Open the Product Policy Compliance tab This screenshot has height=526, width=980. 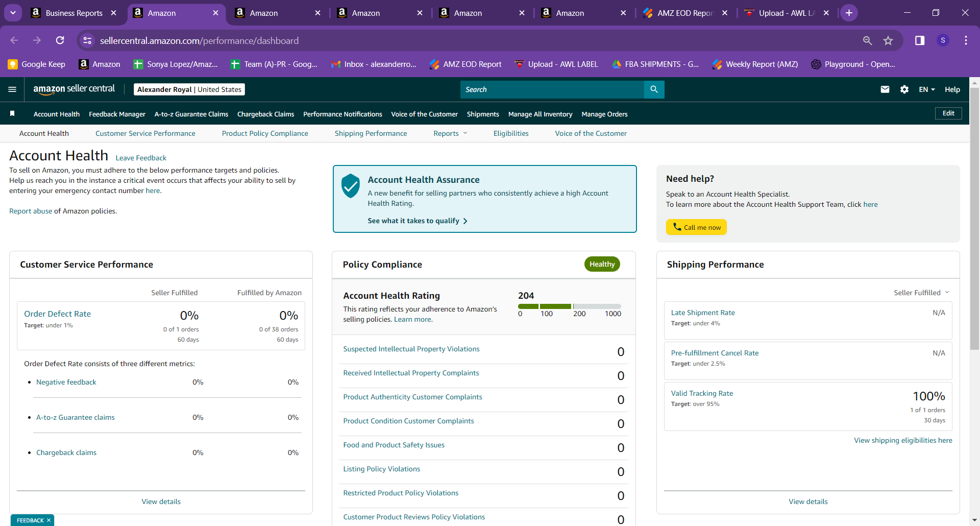click(x=265, y=133)
